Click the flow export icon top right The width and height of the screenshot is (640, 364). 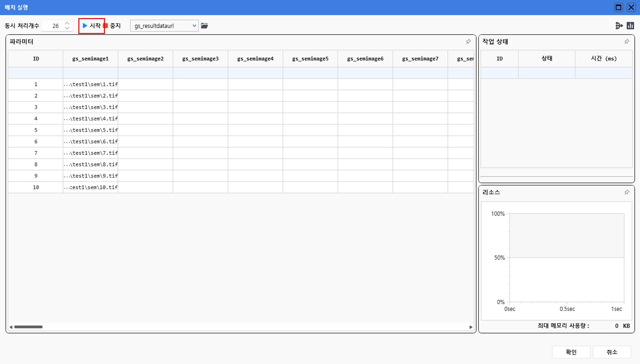click(619, 26)
